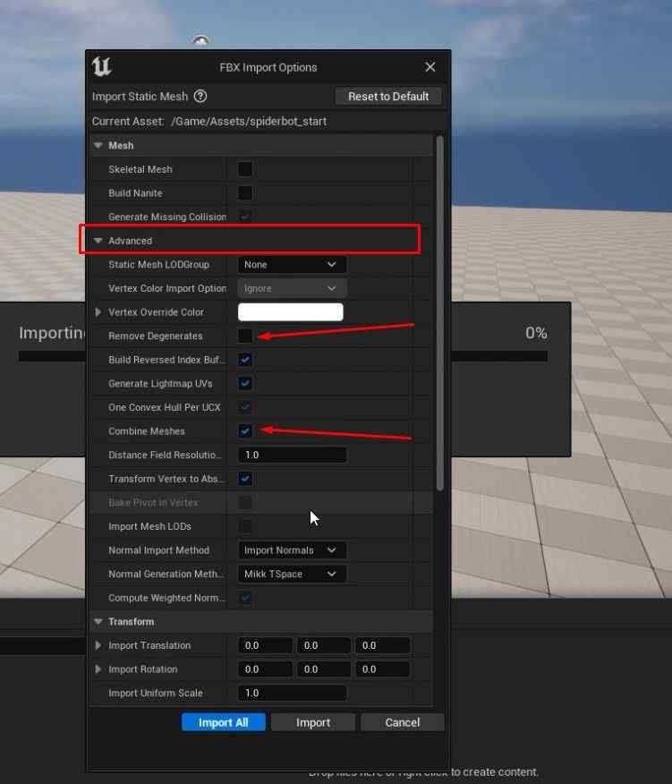Toggle Build Reversed Index Buffer checkbox
The image size is (672, 784).
pyautogui.click(x=245, y=360)
